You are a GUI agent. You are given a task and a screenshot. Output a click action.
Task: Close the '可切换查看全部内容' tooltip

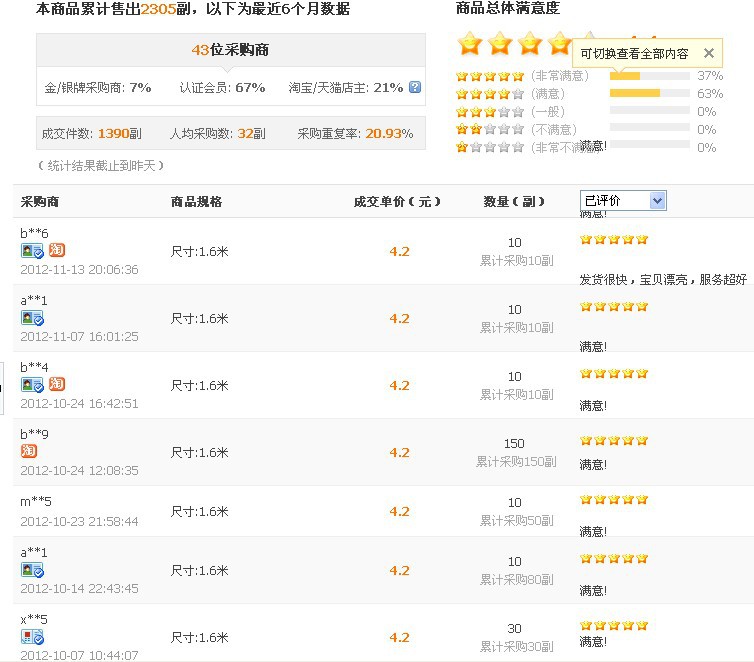(709, 53)
